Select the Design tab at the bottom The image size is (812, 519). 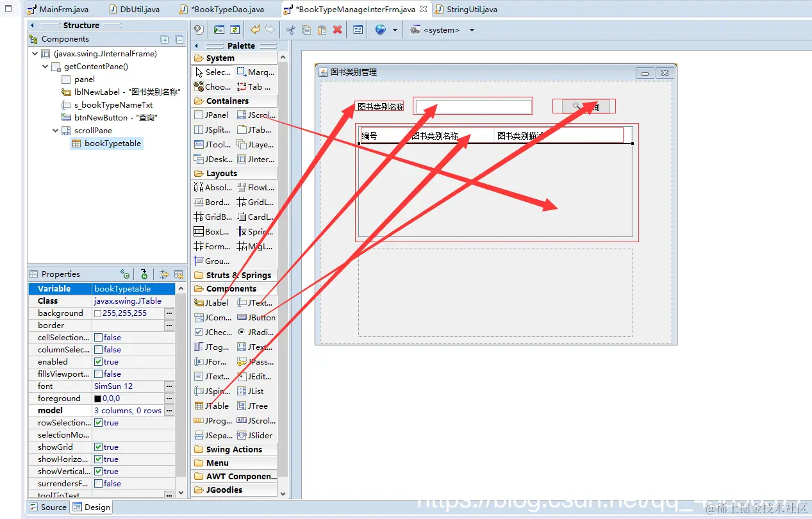click(91, 507)
